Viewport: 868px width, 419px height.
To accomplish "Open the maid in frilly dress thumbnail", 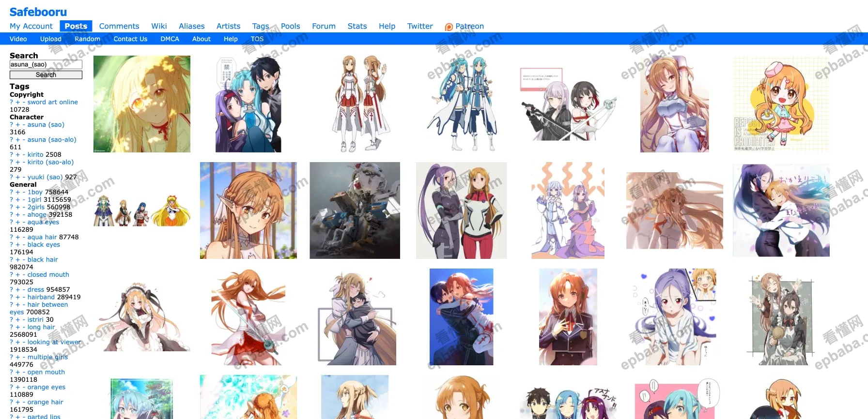I will pyautogui.click(x=142, y=317).
